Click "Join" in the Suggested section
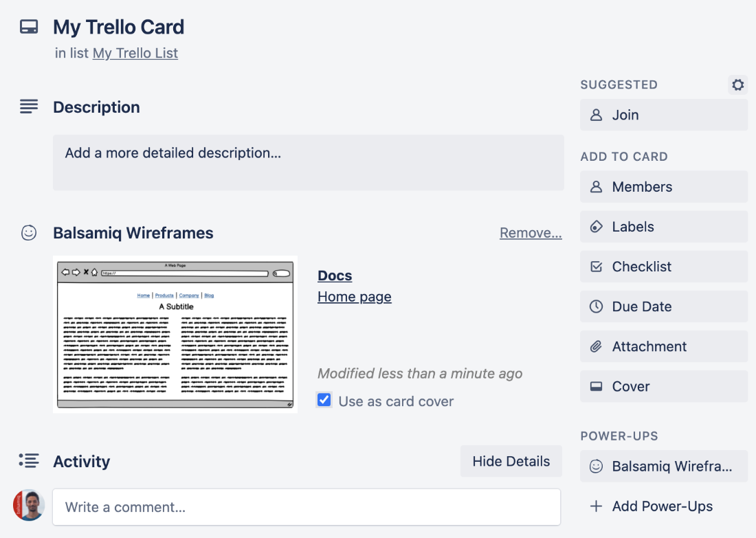Image resolution: width=756 pixels, height=538 pixels. [624, 115]
